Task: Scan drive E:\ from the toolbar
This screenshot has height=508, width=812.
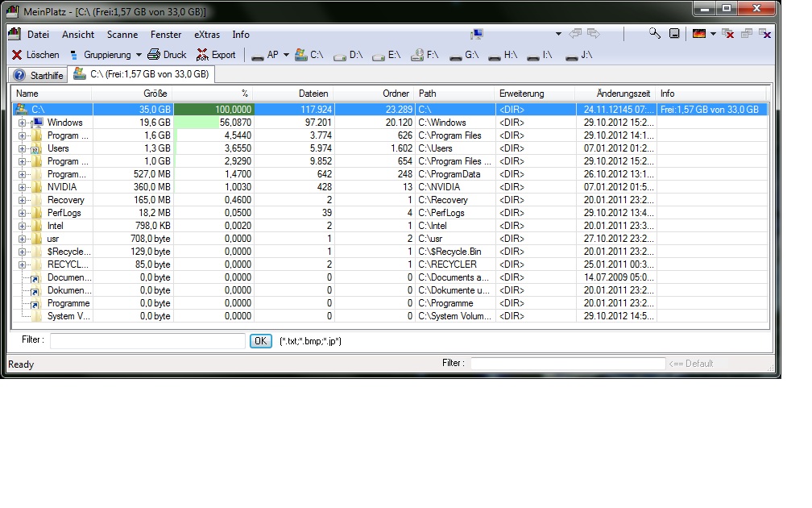Action: pyautogui.click(x=387, y=55)
